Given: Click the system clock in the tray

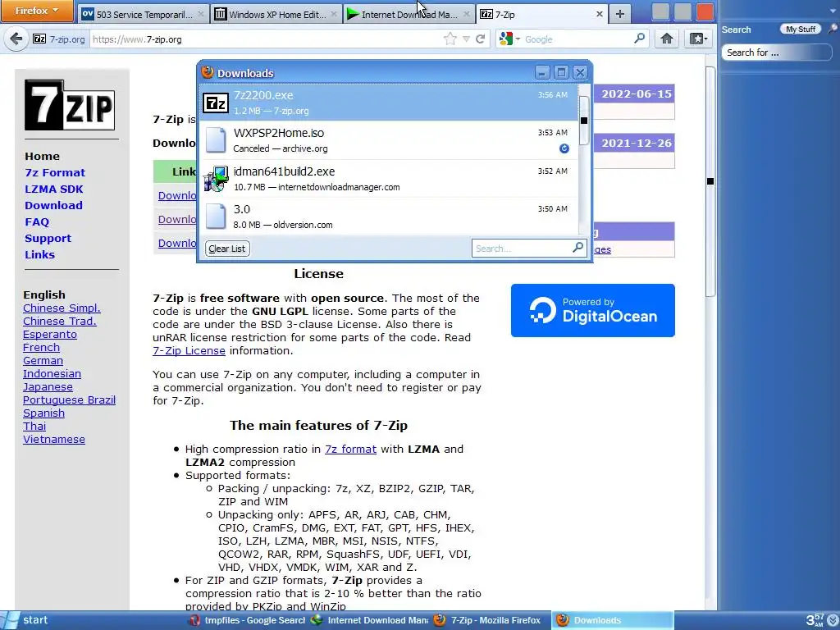Looking at the screenshot, I should coord(815,620).
